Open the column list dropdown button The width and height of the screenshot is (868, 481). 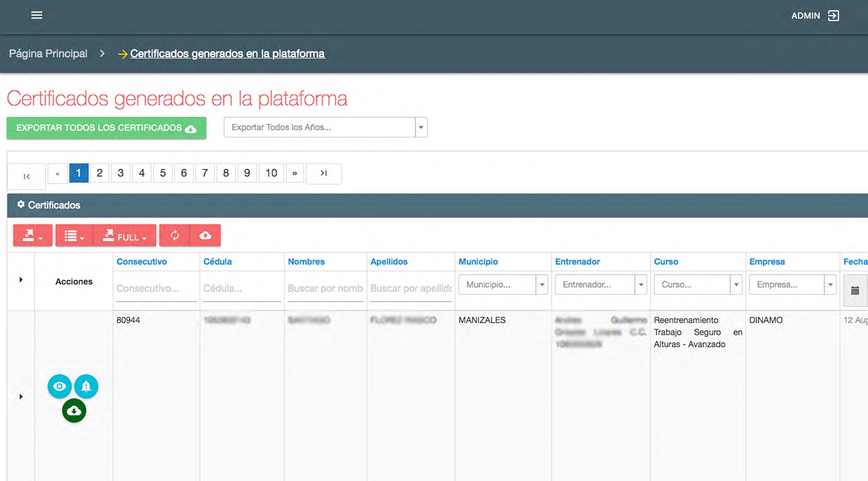(74, 236)
